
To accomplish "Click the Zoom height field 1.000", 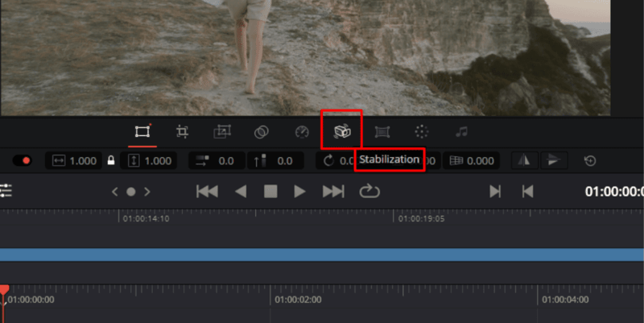I will pos(149,160).
